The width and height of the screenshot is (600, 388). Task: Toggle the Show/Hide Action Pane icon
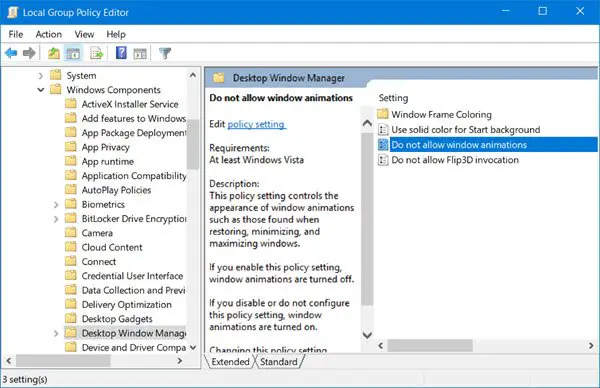pyautogui.click(x=140, y=54)
